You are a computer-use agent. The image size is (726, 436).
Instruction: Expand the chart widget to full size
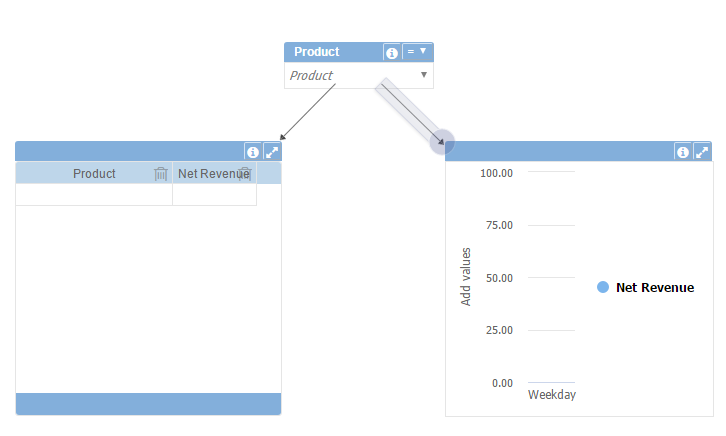(702, 152)
